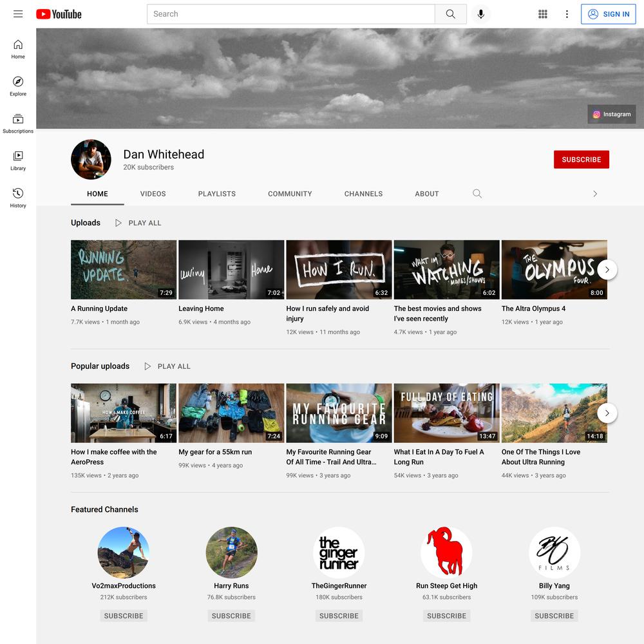This screenshot has height=644, width=644.
Task: Open the CHANNELS tab
Action: [363, 194]
